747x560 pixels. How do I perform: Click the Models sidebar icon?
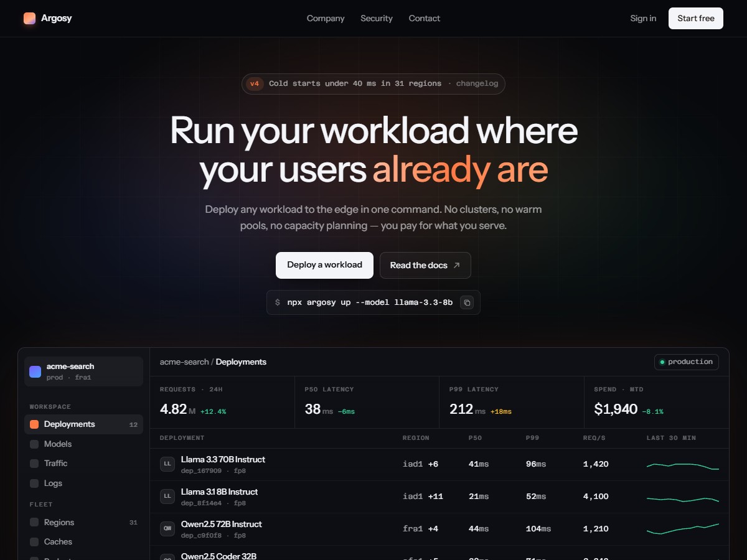[34, 444]
